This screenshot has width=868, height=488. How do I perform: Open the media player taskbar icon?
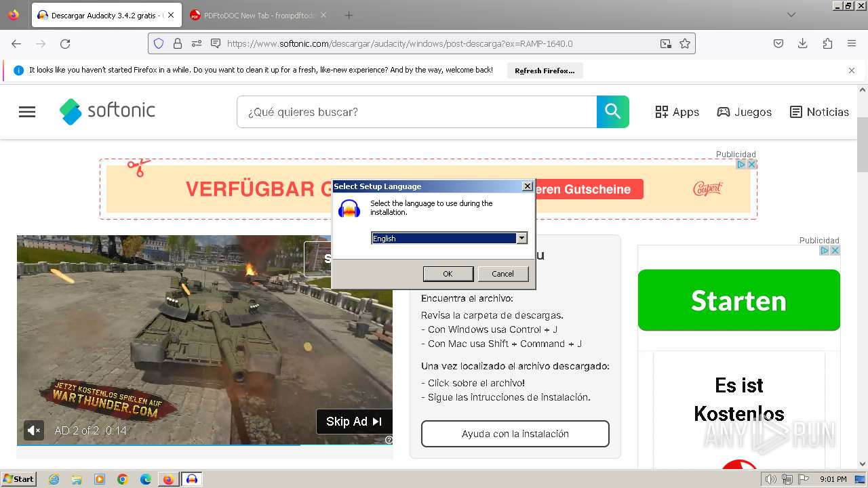pos(100,479)
